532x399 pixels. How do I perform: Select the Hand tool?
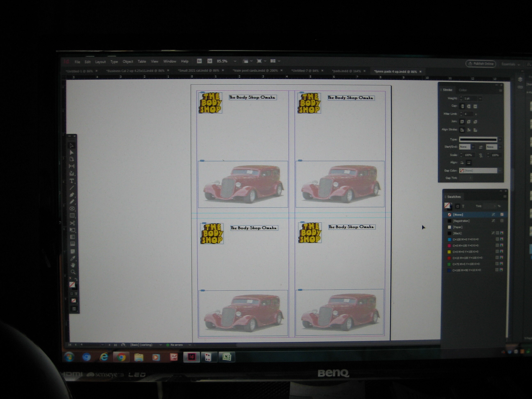coord(73,265)
